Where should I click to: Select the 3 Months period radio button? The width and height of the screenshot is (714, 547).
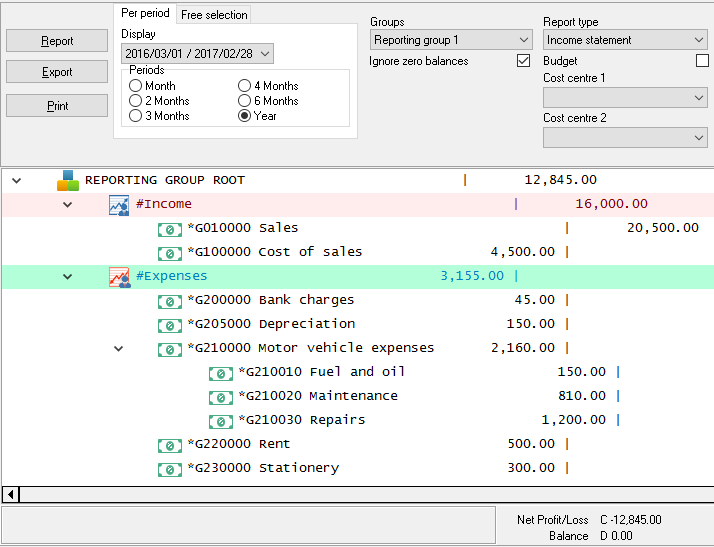[x=136, y=116]
